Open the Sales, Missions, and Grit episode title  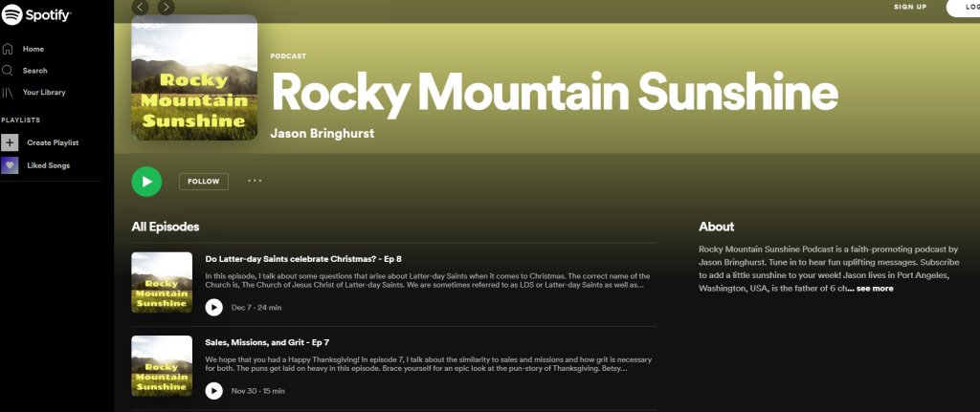267,341
